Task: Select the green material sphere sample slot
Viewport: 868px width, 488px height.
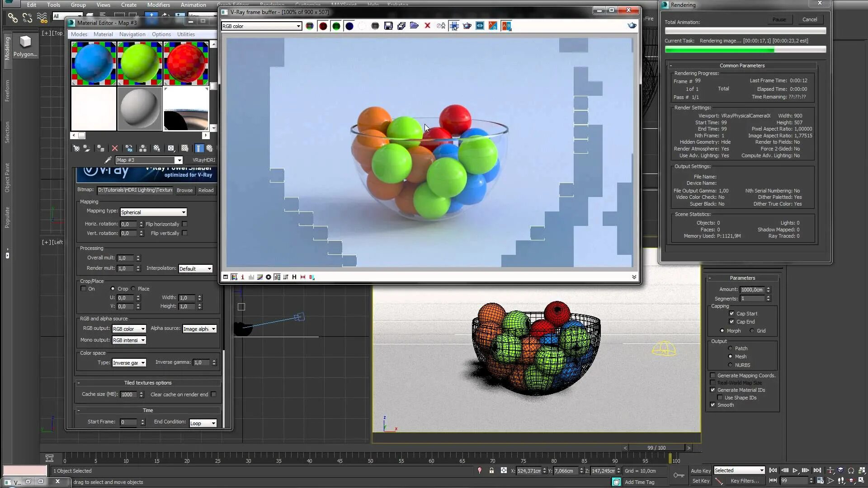Action: (x=140, y=64)
